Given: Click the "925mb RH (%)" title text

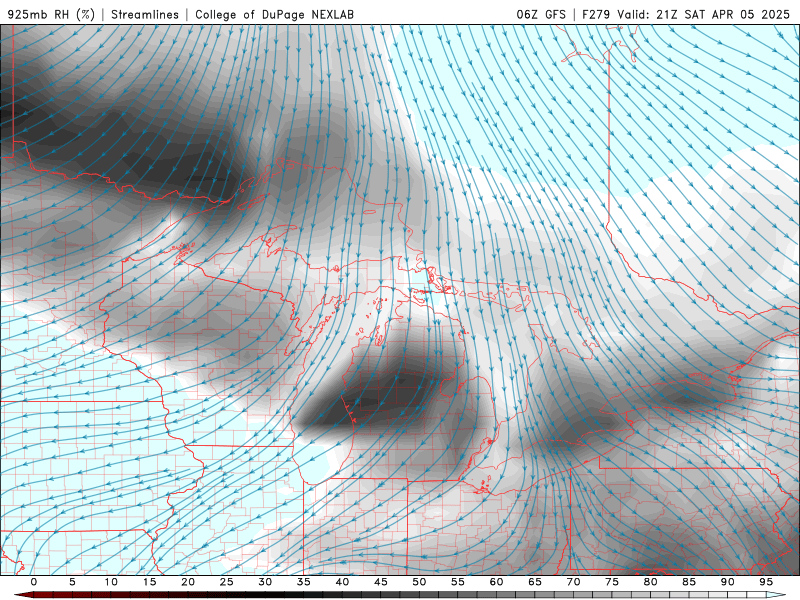Looking at the screenshot, I should [52, 14].
